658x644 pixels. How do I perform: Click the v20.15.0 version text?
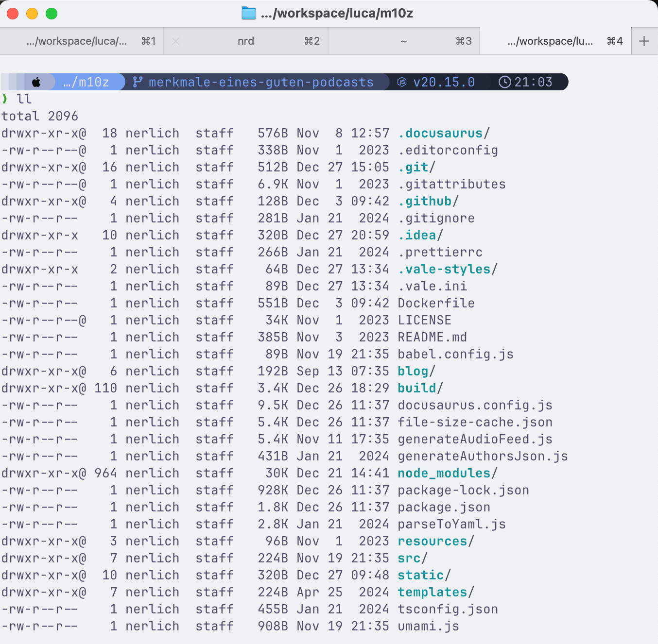444,82
